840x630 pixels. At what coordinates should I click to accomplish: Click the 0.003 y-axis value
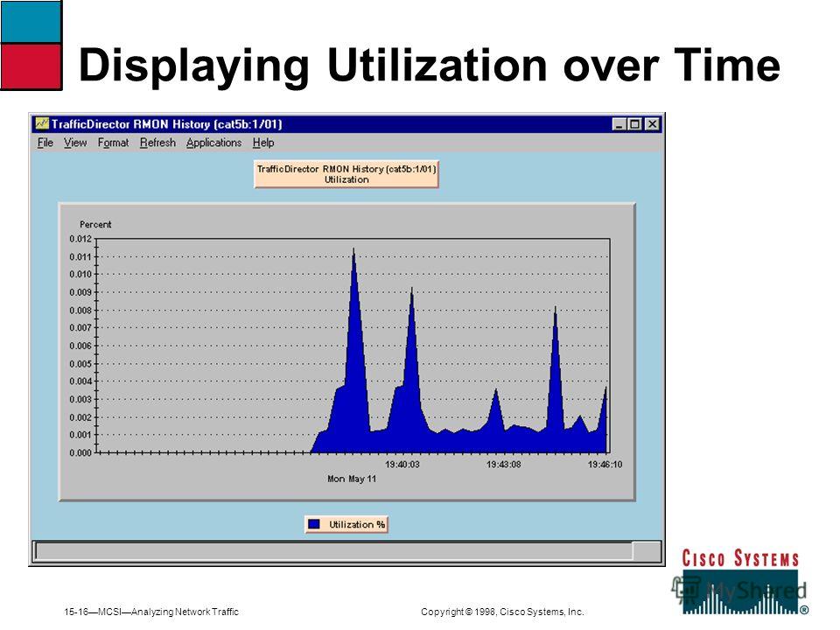[80, 399]
